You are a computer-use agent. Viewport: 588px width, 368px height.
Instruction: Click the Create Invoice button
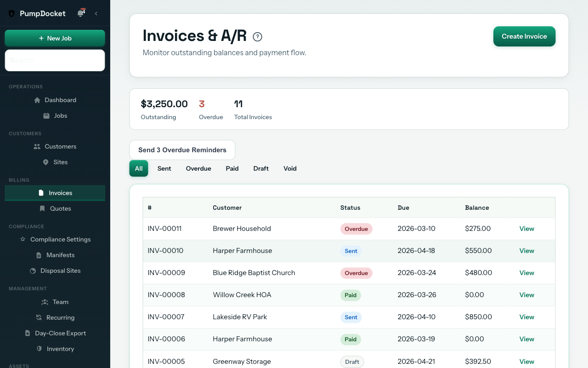[524, 36]
